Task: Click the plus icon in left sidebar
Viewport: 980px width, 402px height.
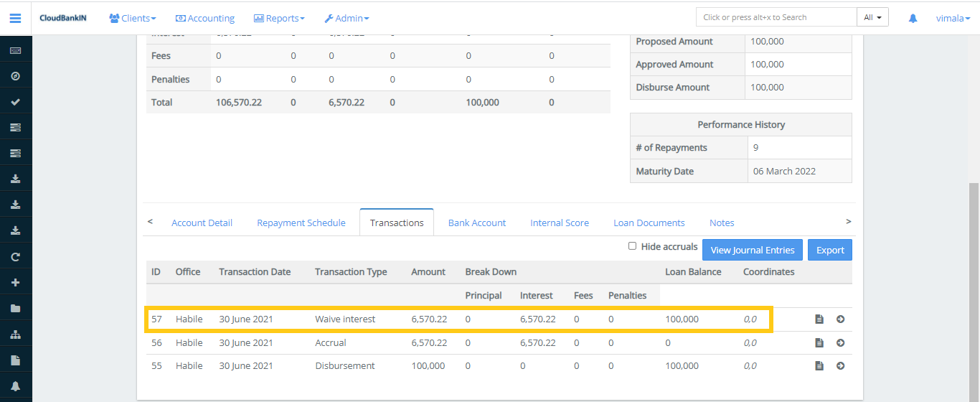Action: pyautogui.click(x=15, y=282)
